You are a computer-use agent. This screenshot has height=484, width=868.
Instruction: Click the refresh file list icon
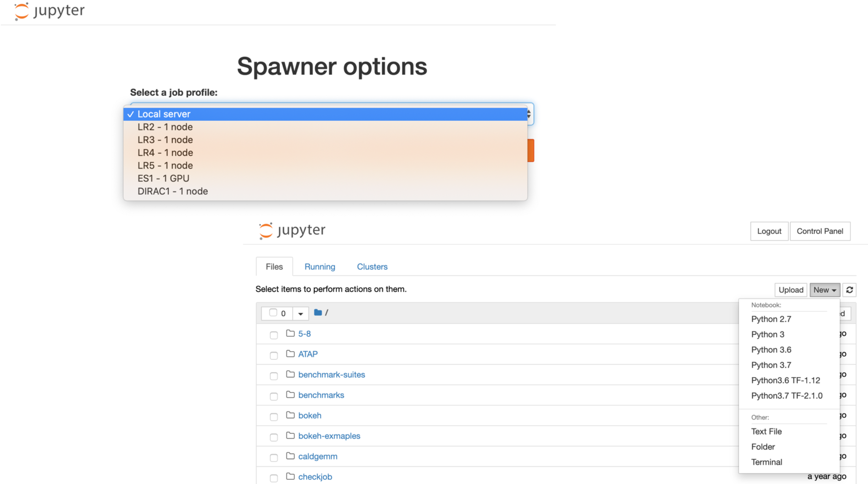(x=850, y=290)
